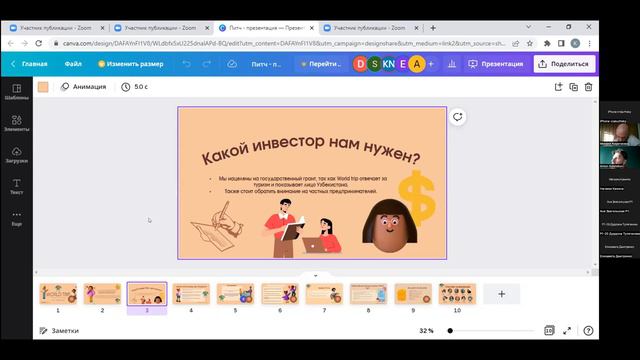Select slide thumbnail 1
Image resolution: width=640 pixels, height=360 pixels.
tap(58, 294)
